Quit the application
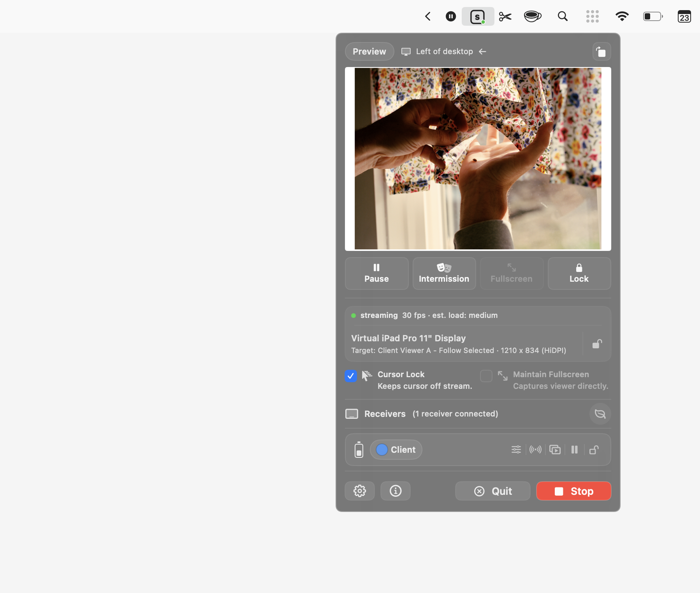This screenshot has width=700, height=593. click(493, 491)
